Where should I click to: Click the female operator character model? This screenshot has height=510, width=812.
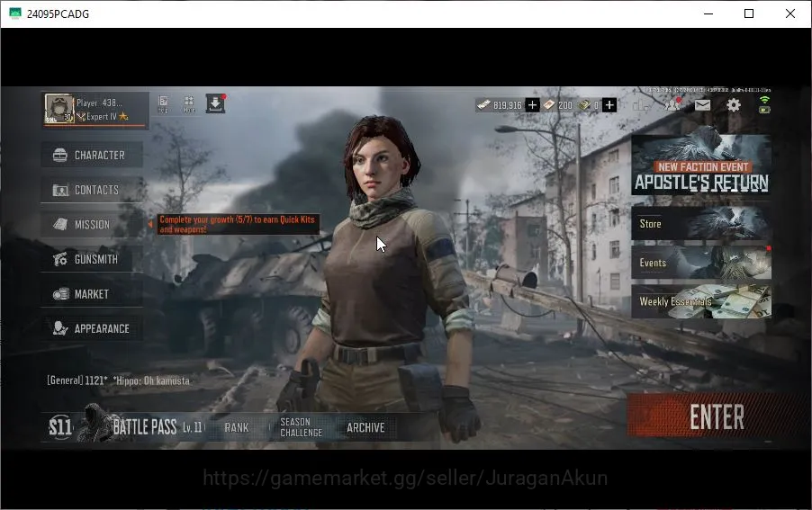pyautogui.click(x=382, y=280)
